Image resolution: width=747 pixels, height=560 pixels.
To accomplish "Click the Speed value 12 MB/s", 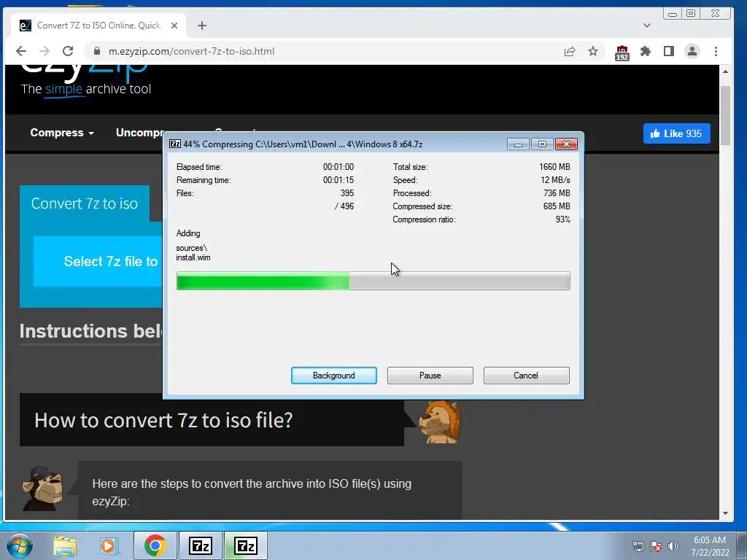I will click(555, 180).
